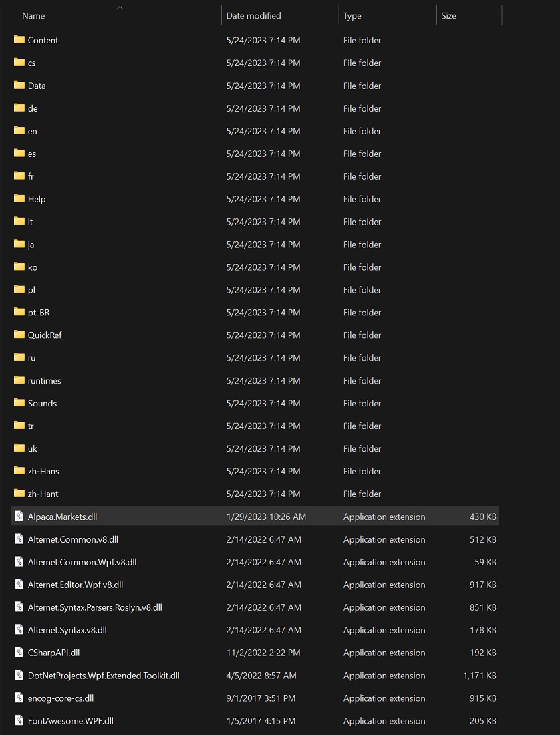The height and width of the screenshot is (735, 560).
Task: Click the zh-Hans folder icon
Action: click(x=19, y=470)
